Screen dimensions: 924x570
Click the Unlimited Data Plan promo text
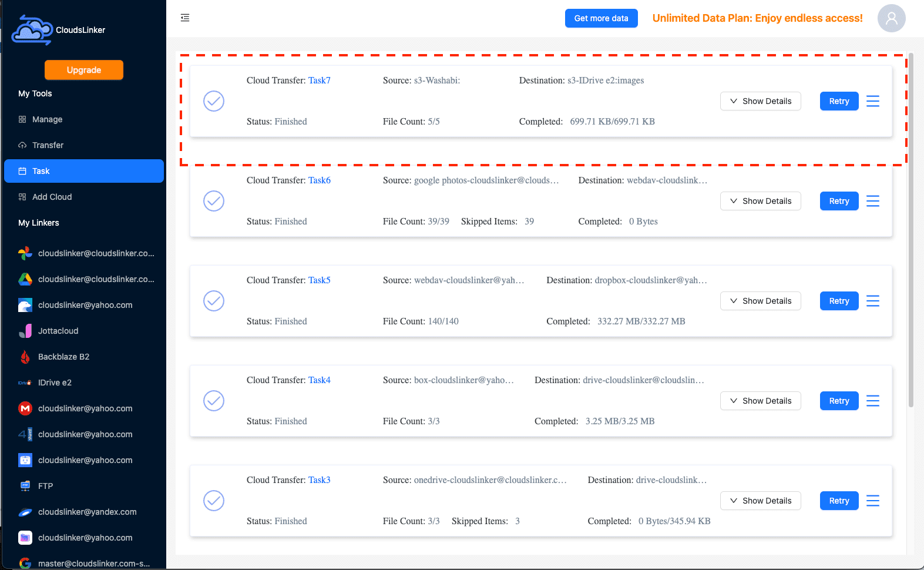click(x=758, y=18)
